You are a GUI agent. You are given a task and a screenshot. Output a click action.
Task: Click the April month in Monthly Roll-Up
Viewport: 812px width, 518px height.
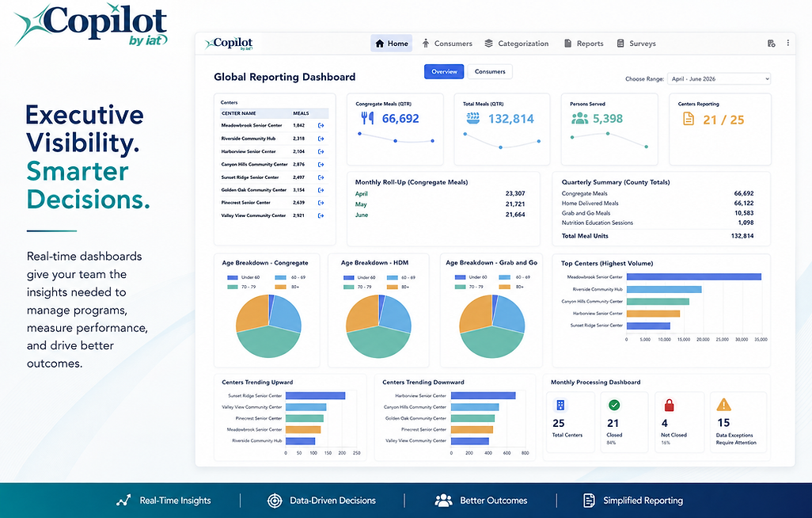coord(362,193)
